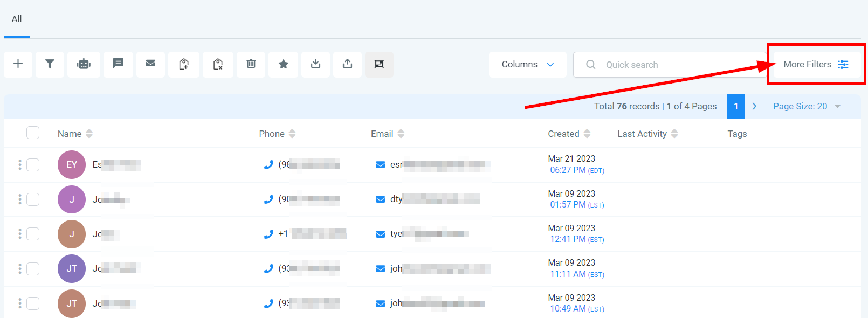Click the robot automation icon
868x318 pixels.
click(84, 64)
